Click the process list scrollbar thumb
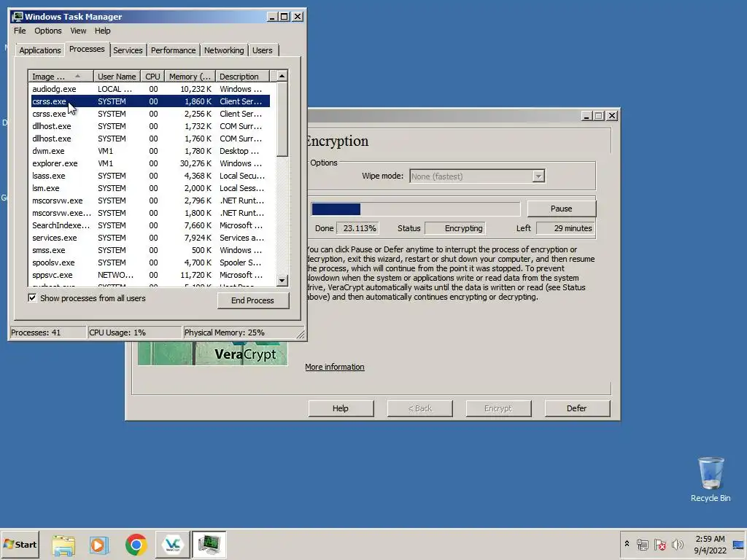 coord(282,120)
